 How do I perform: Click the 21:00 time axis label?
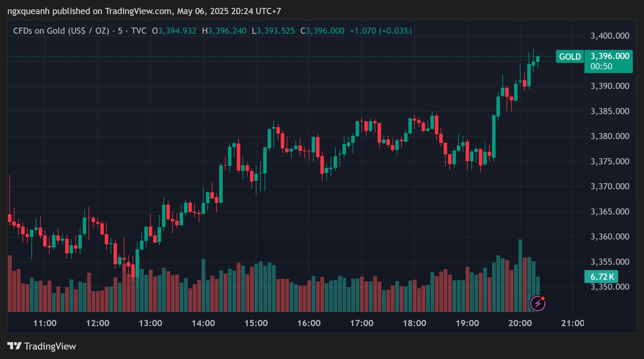pyautogui.click(x=572, y=323)
